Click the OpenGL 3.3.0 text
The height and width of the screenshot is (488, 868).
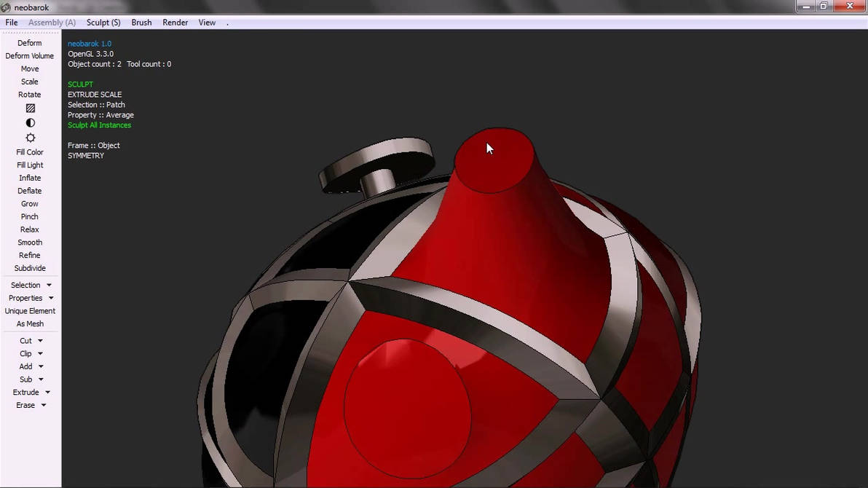(91, 54)
